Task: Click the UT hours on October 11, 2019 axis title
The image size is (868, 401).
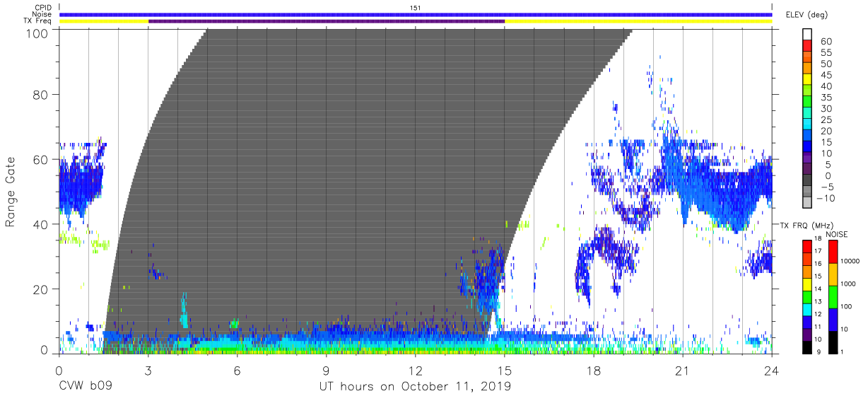Action: point(416,387)
